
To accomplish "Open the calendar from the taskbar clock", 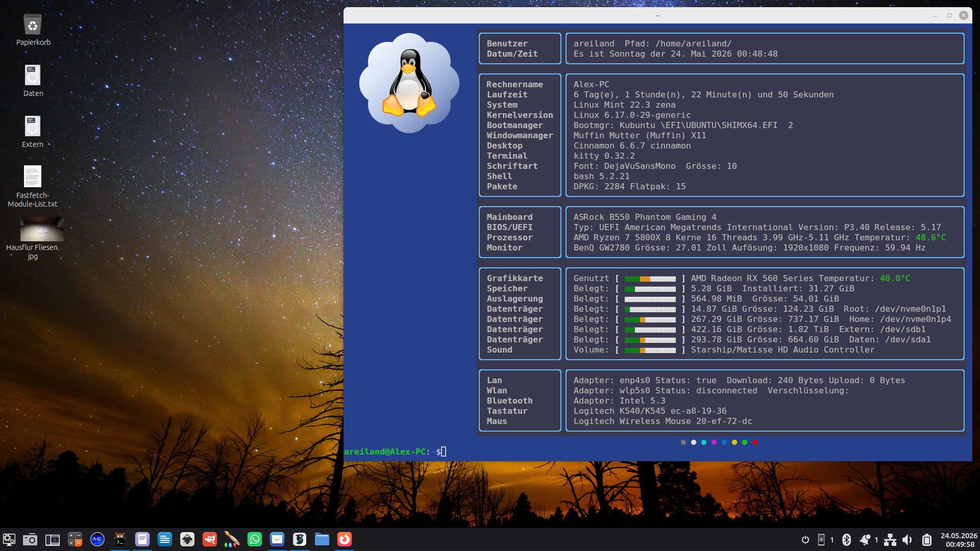I will click(959, 540).
